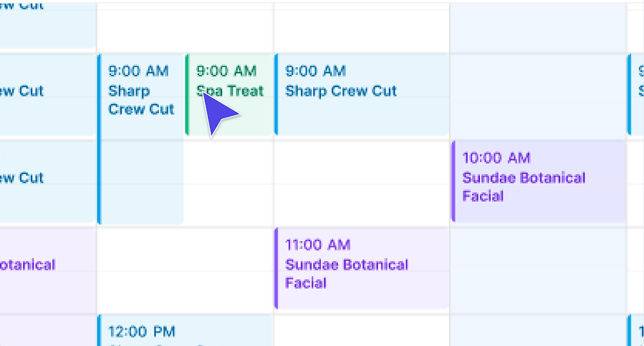
Task: Open the 12:00 PM appointment
Action: coord(184,331)
